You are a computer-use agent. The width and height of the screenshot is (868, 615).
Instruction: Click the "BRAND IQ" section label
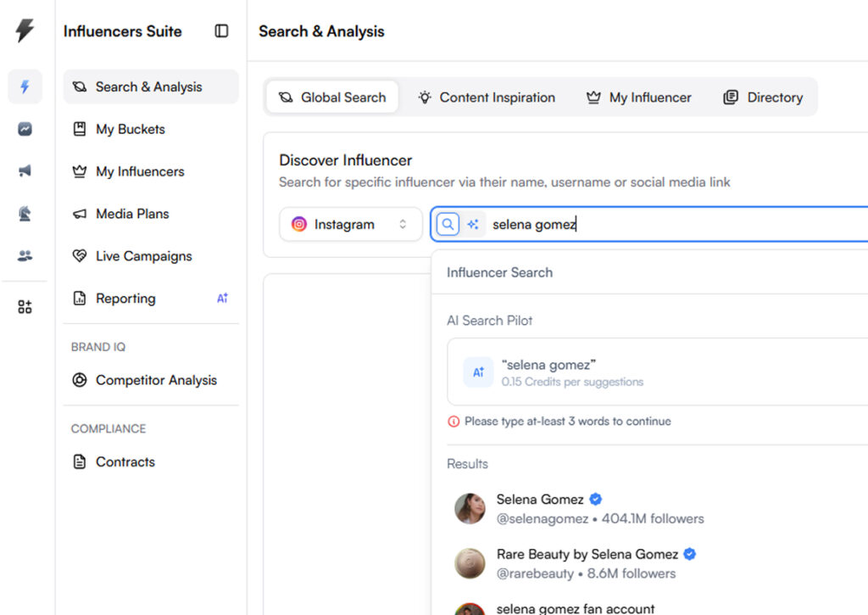click(98, 347)
